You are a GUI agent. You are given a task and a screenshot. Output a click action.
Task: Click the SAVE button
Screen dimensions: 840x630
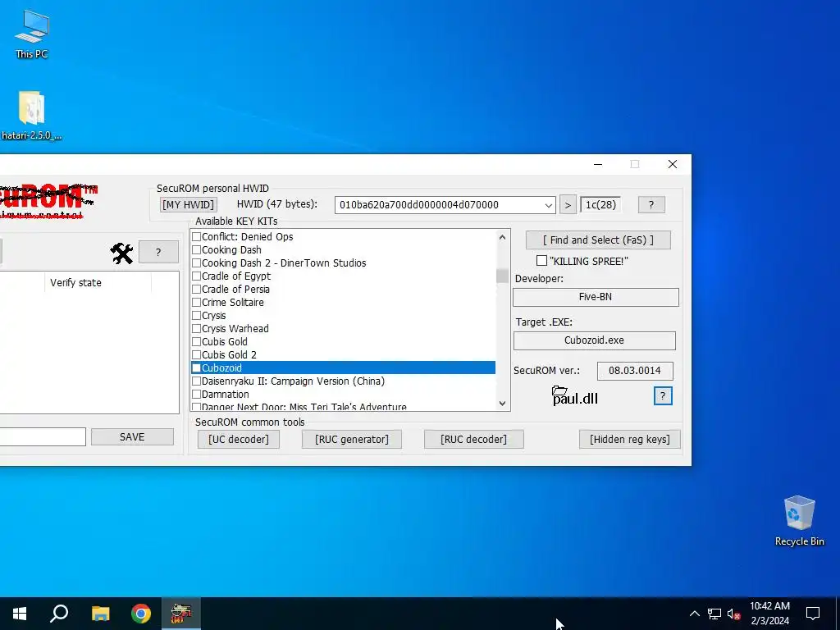[x=132, y=436]
